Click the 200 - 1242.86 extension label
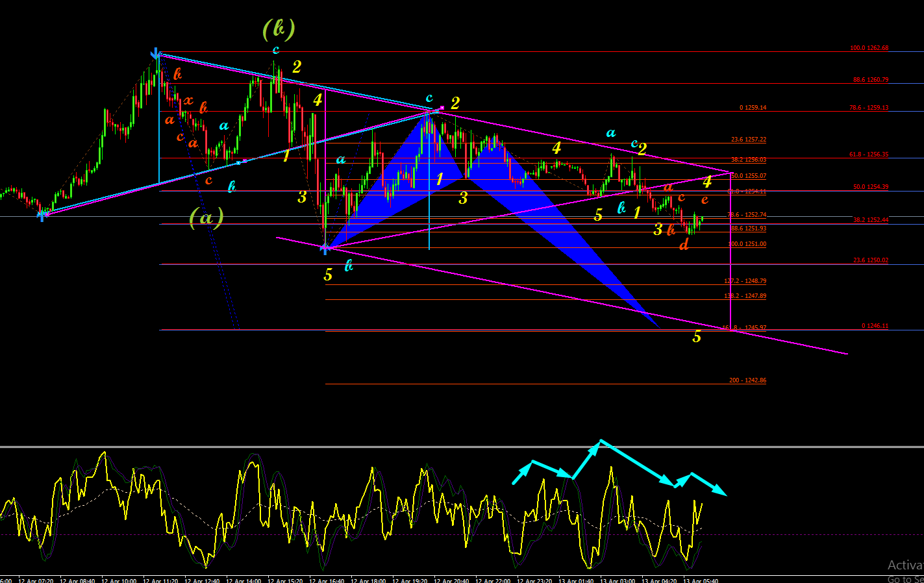Screen dimensions: 924x583 tap(747, 380)
